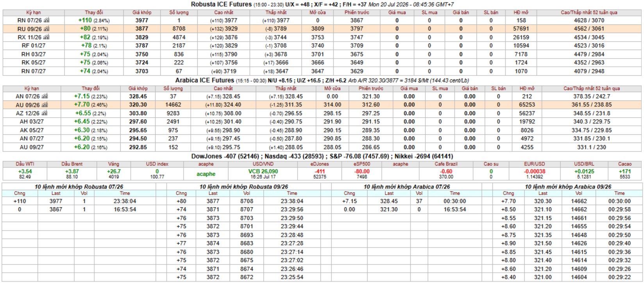Click the green acaphe link

(x=206, y=174)
